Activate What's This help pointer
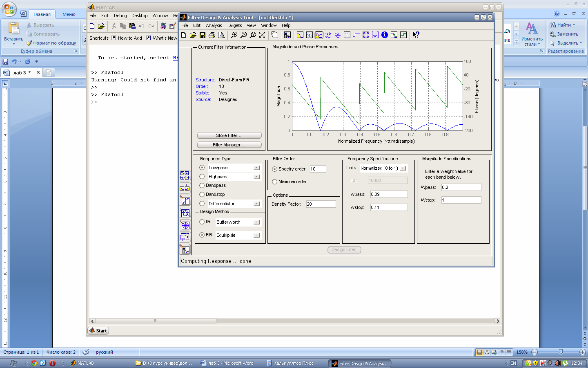 (416, 35)
